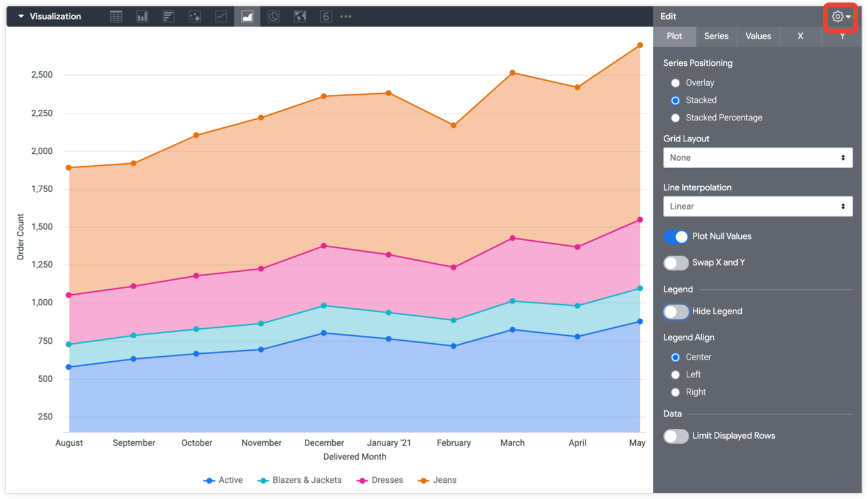Collapse the Visualization section arrow
This screenshot has width=868, height=499.
21,17
